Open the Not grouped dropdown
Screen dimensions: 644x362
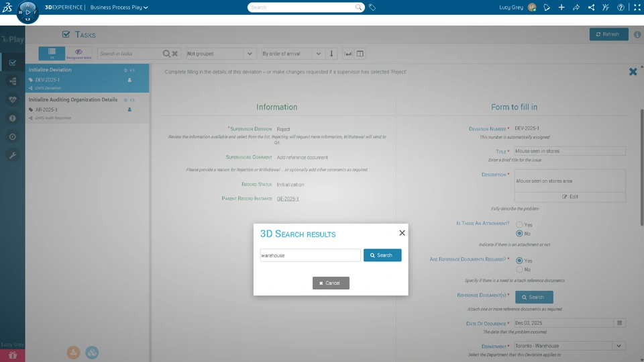click(221, 54)
